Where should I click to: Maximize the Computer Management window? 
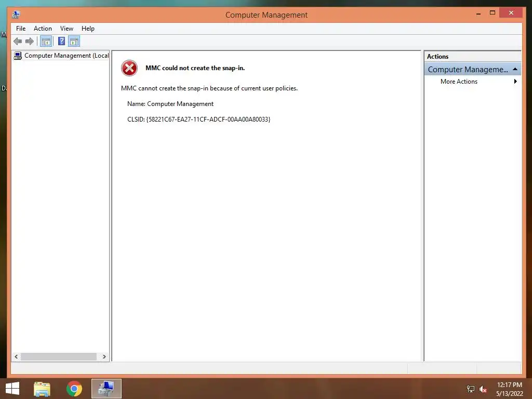point(493,13)
